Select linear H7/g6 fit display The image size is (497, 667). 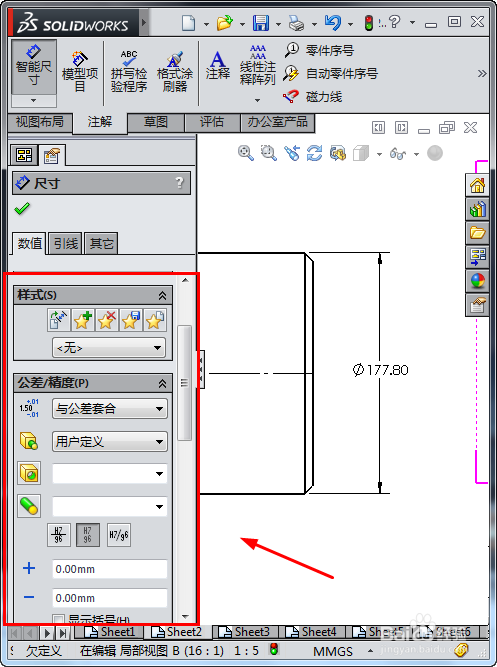click(119, 535)
